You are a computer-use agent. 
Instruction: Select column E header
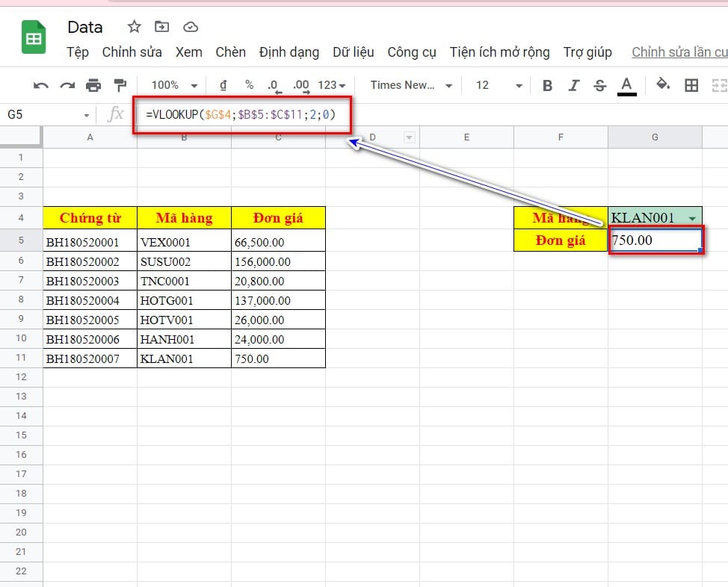coord(466,137)
